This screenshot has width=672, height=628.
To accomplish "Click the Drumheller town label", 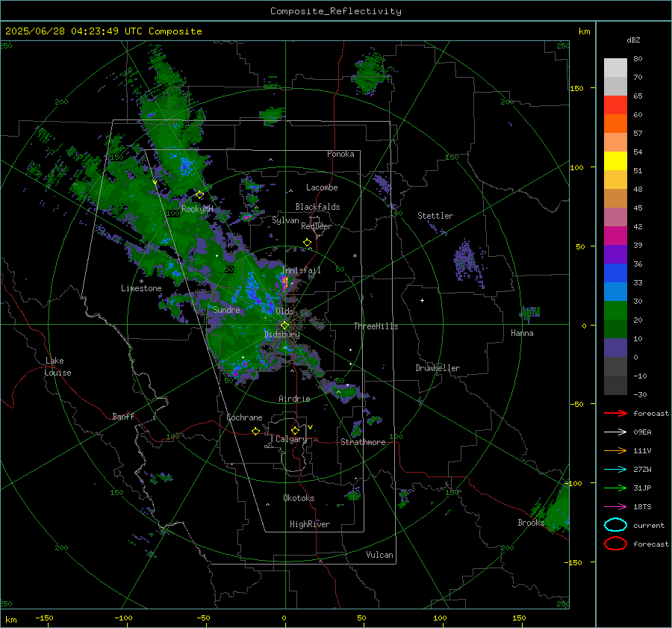I will click(x=438, y=368).
